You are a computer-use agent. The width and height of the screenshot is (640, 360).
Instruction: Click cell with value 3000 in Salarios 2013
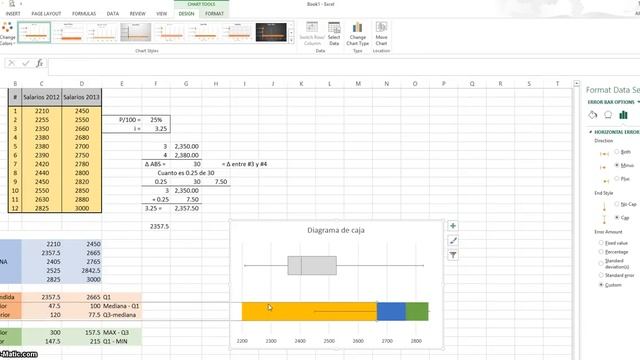coord(82,208)
